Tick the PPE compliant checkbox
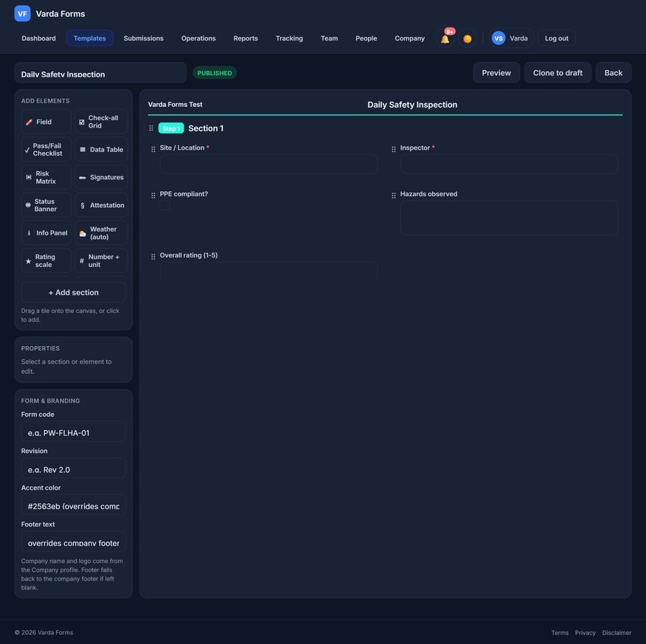This screenshot has height=644, width=646. click(x=164, y=206)
